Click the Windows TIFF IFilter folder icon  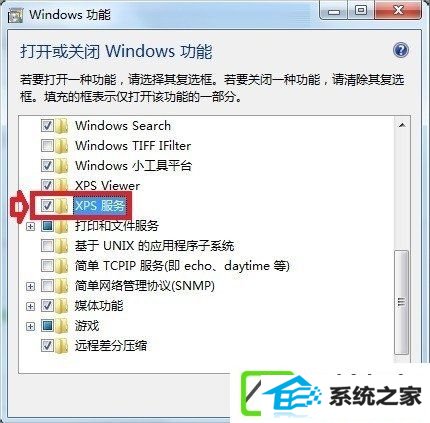point(61,146)
